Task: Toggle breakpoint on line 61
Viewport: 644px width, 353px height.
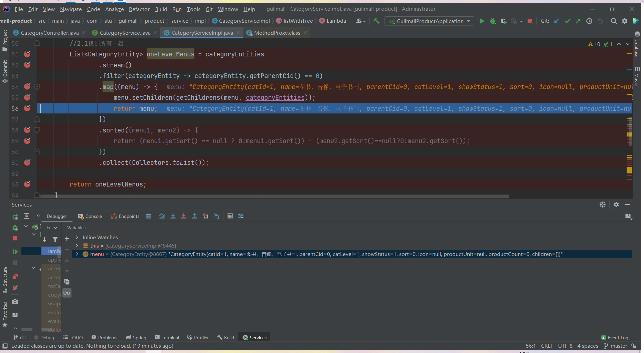Action: point(27,162)
